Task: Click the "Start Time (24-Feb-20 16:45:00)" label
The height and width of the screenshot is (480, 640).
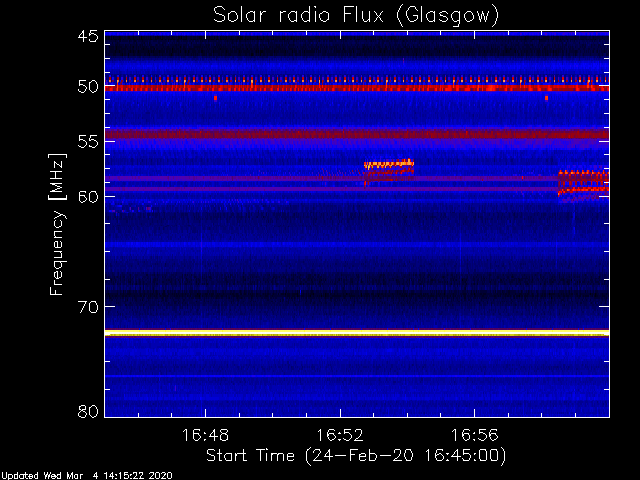Action: [x=356, y=456]
